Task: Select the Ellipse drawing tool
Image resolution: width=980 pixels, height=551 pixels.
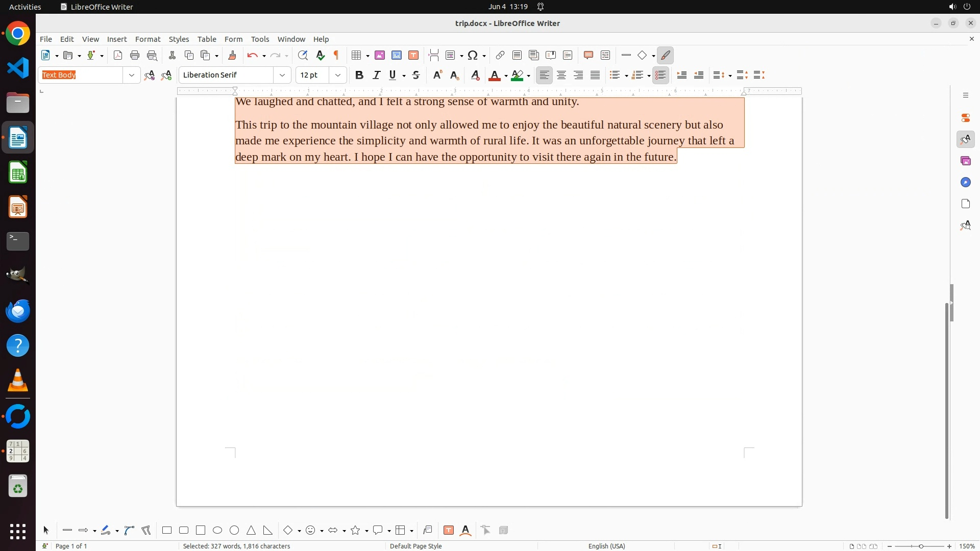Action: 217,530
